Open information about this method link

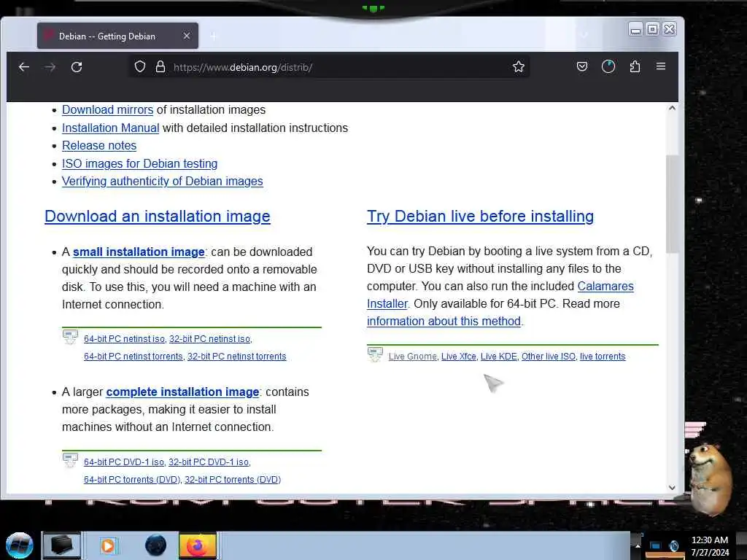pyautogui.click(x=444, y=322)
